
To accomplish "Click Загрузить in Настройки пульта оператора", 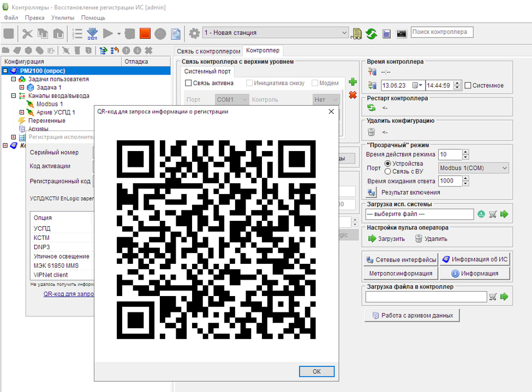I will pos(386,239).
